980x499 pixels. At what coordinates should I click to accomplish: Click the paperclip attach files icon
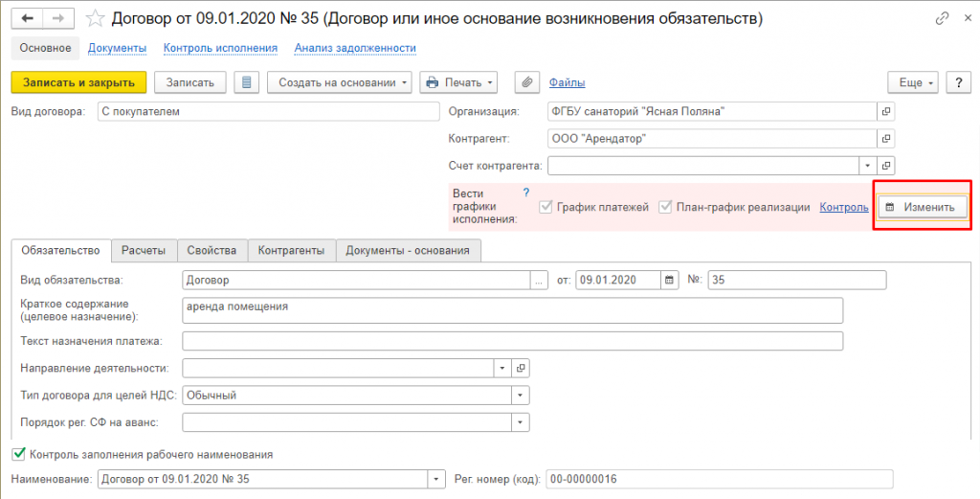coord(527,82)
